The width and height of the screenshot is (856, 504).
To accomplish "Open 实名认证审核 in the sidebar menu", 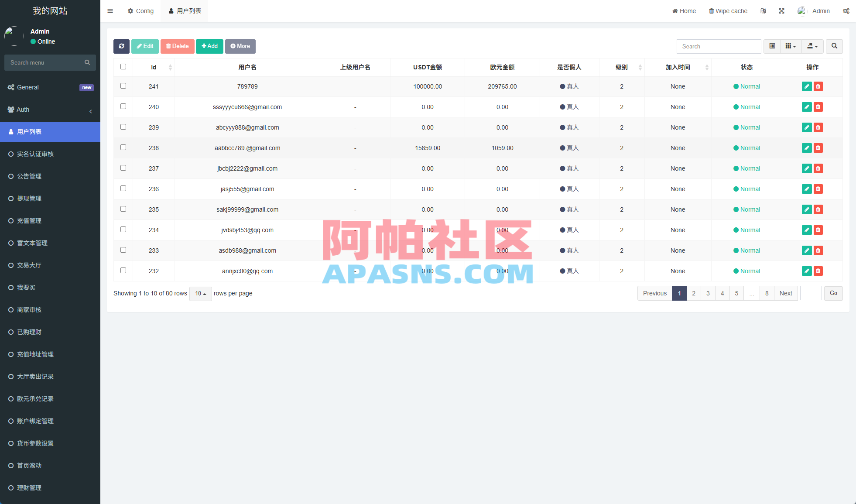I will (36, 154).
